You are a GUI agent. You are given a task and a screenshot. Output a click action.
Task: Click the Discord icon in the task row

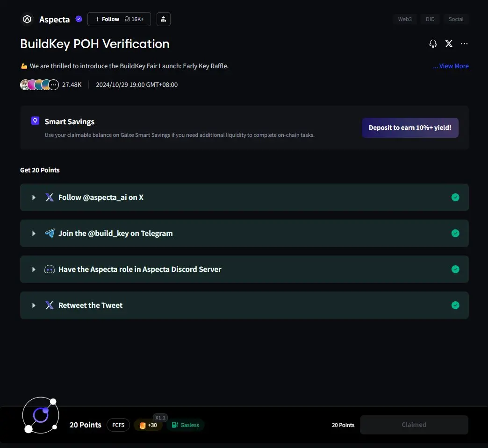50,270
